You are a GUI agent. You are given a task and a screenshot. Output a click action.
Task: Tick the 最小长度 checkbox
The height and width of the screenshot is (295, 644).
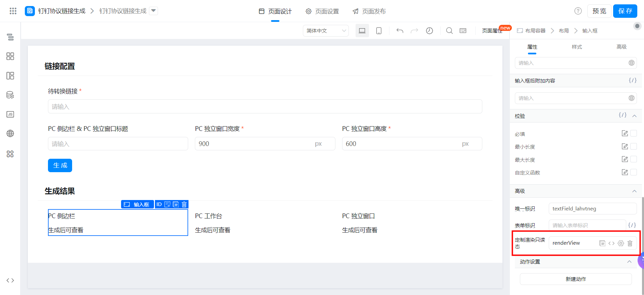[x=634, y=146]
